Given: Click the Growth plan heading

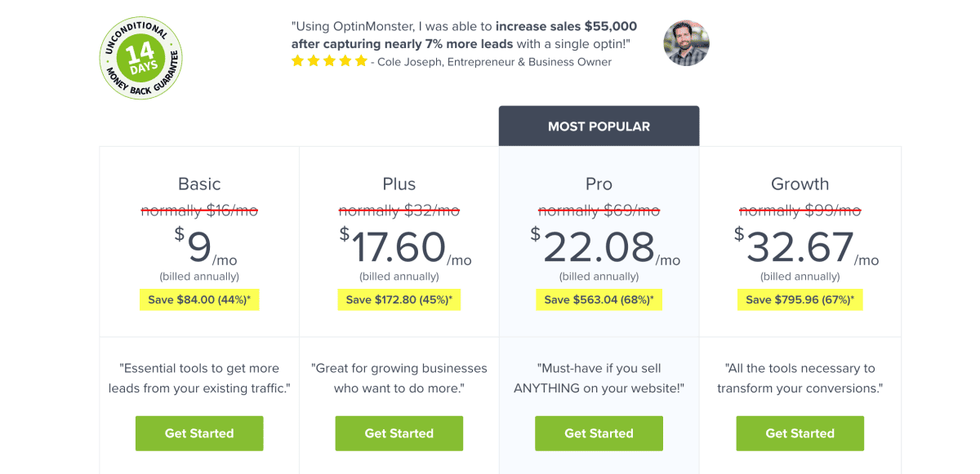Looking at the screenshot, I should click(800, 184).
